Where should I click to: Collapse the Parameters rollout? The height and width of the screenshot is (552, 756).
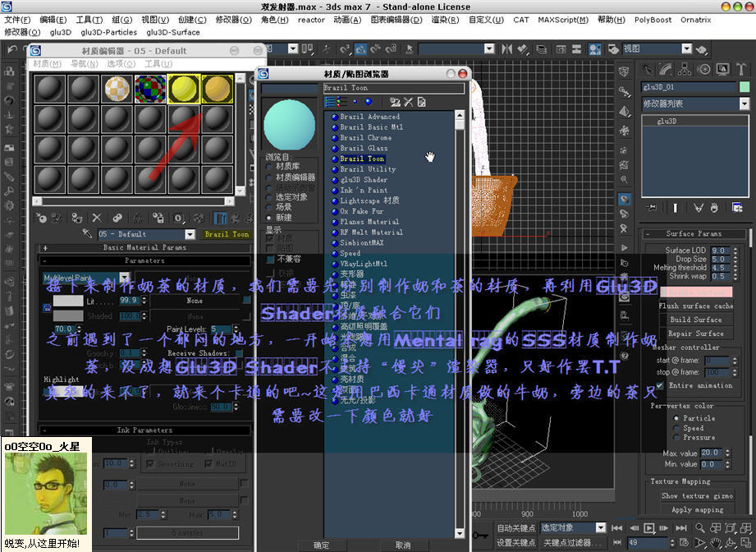tap(144, 260)
